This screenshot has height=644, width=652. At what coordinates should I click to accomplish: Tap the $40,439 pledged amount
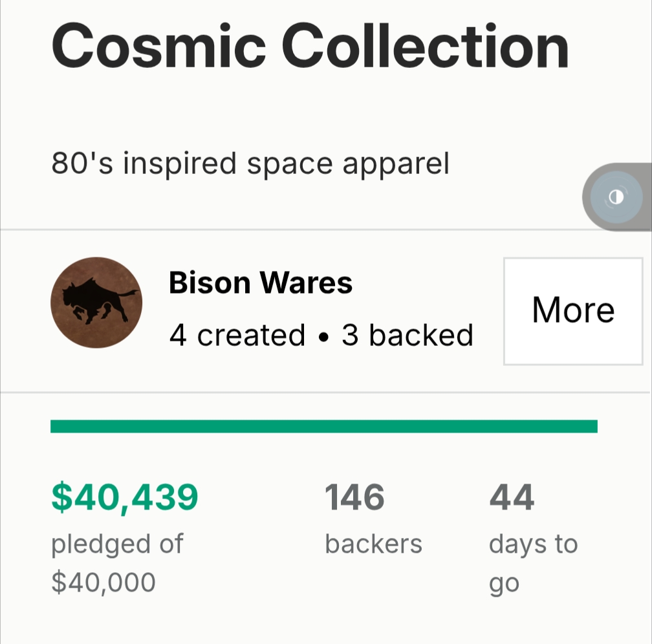pos(124,497)
